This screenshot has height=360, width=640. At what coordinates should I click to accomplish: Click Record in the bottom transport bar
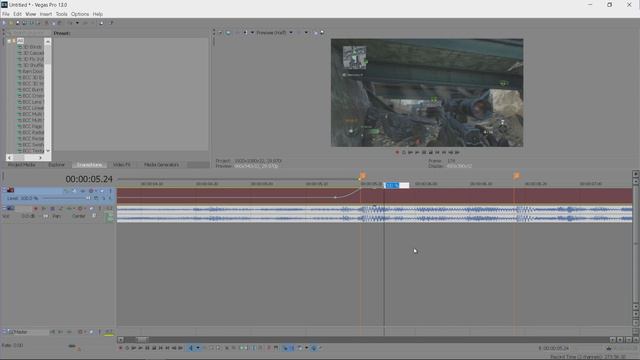pyautogui.click(x=120, y=348)
